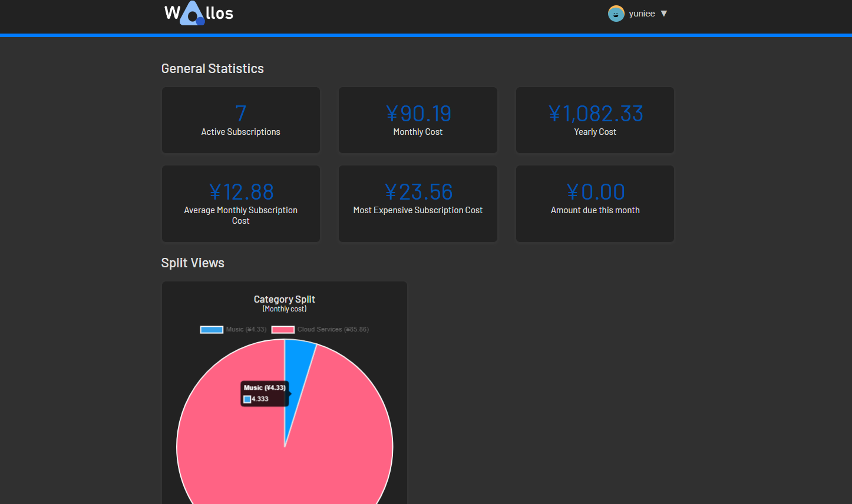Click the Wallos logo in header

[x=199, y=14]
